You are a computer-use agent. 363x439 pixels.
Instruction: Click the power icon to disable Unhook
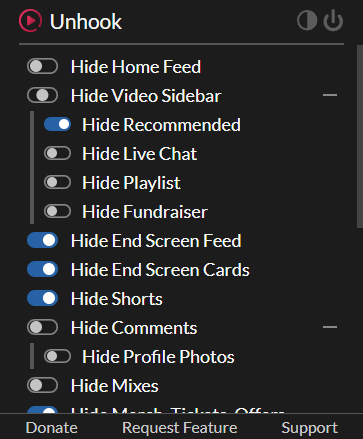click(333, 21)
